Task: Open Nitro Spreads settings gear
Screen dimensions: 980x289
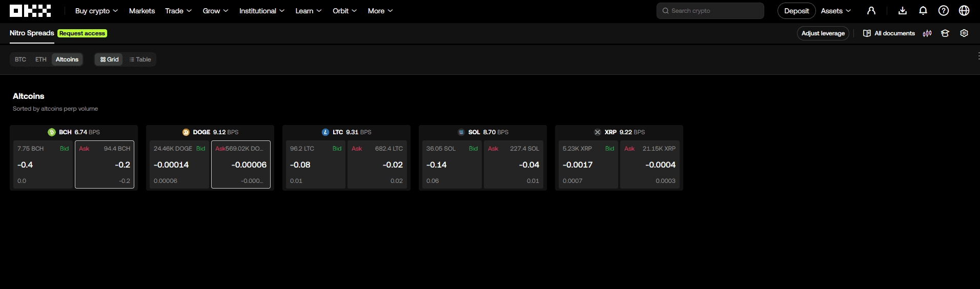Action: (964, 33)
